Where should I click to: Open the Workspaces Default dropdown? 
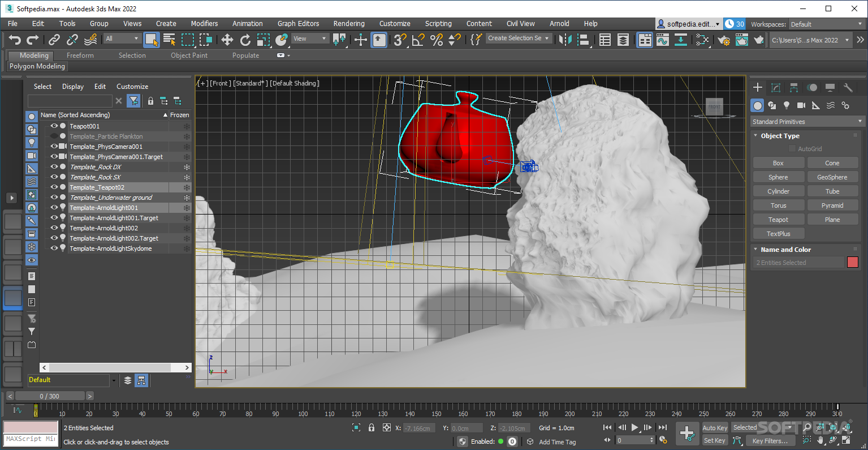point(827,24)
